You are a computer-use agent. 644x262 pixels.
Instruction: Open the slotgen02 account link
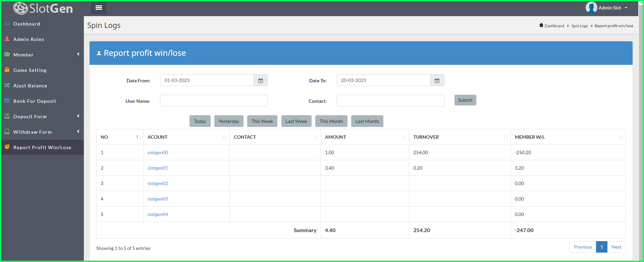[158, 183]
